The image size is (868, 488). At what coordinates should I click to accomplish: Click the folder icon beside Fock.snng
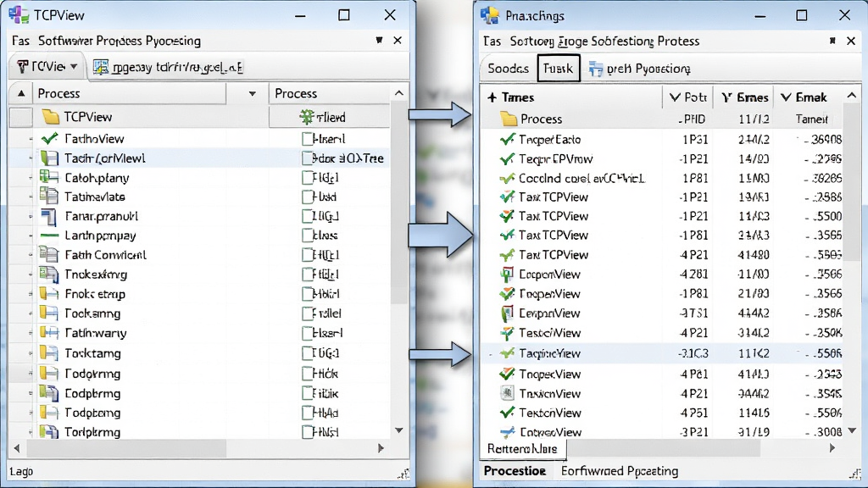[x=48, y=313]
